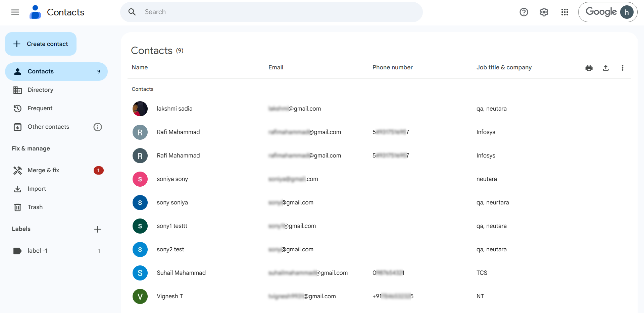
Task: Click the TCS company cell
Action: (x=482, y=273)
